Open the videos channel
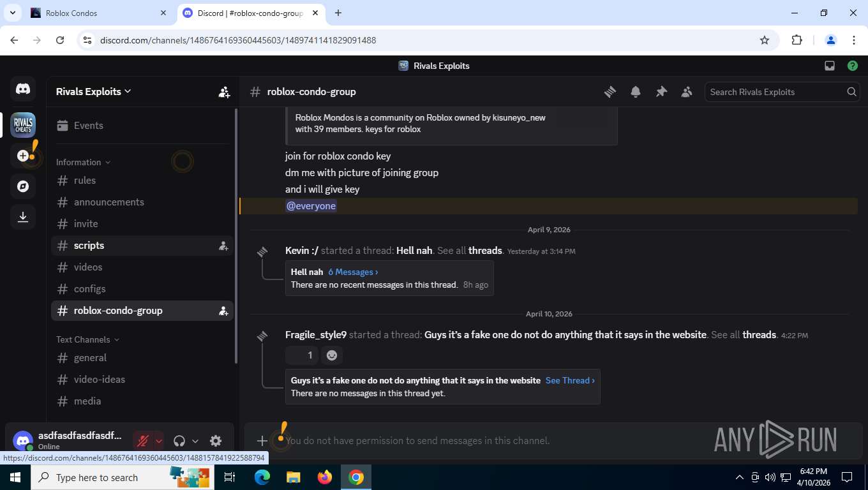The image size is (868, 490). [142, 267]
